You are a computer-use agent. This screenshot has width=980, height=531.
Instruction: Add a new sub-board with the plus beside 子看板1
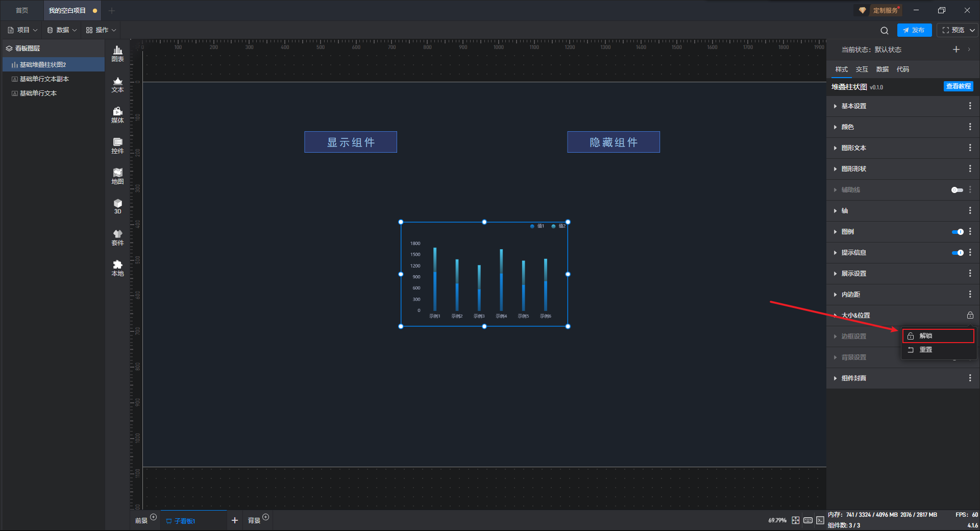pos(235,520)
